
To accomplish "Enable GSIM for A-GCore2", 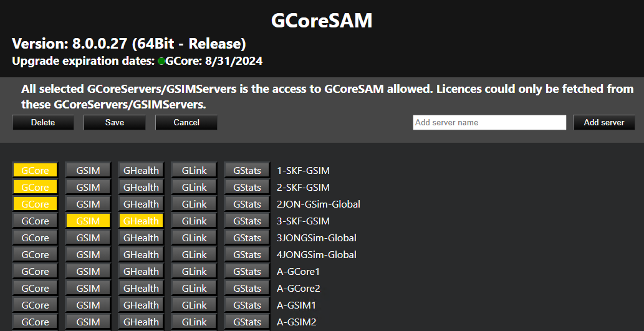I will tap(88, 288).
